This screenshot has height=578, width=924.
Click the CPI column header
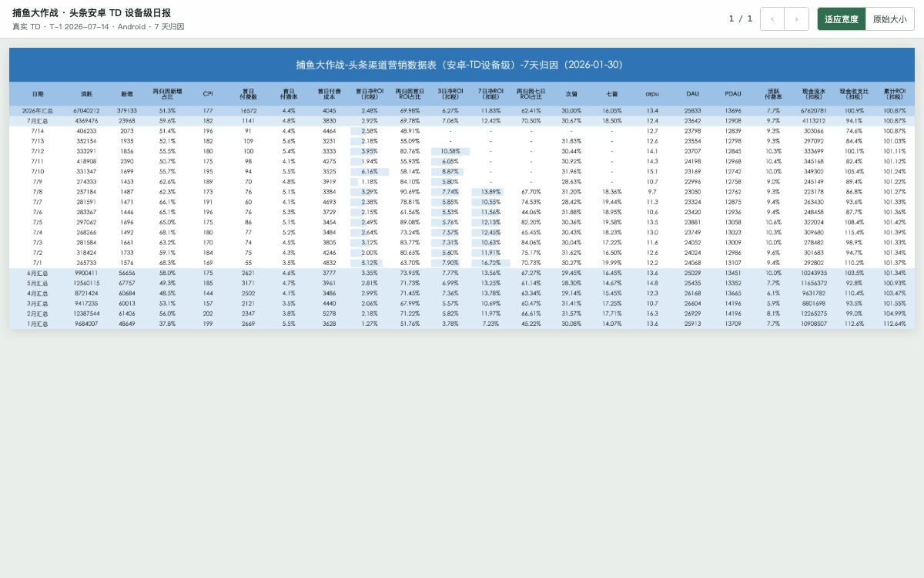click(x=208, y=94)
